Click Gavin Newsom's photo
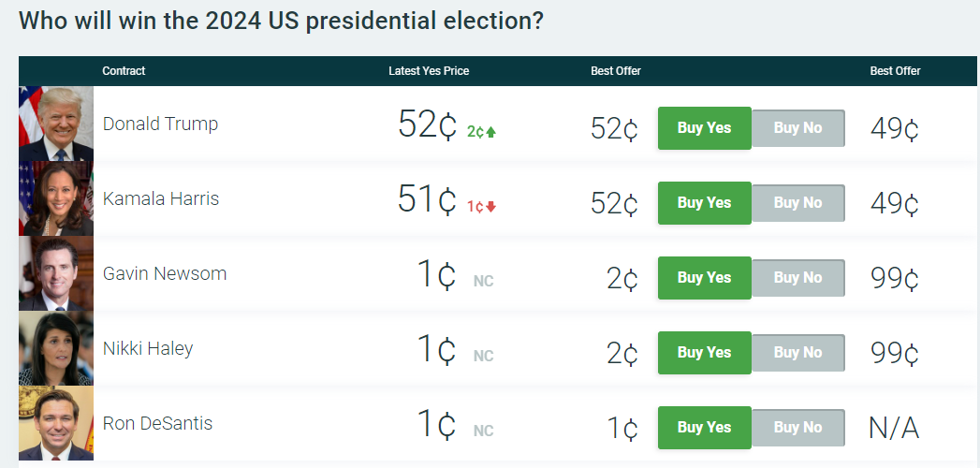Screen dimensions: 980x468 [x=56, y=273]
